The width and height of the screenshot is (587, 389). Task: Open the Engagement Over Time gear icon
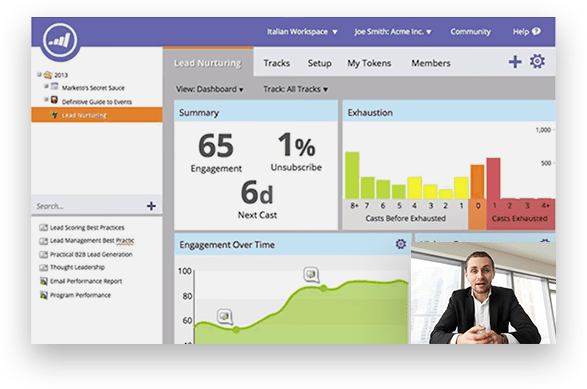coord(401,244)
